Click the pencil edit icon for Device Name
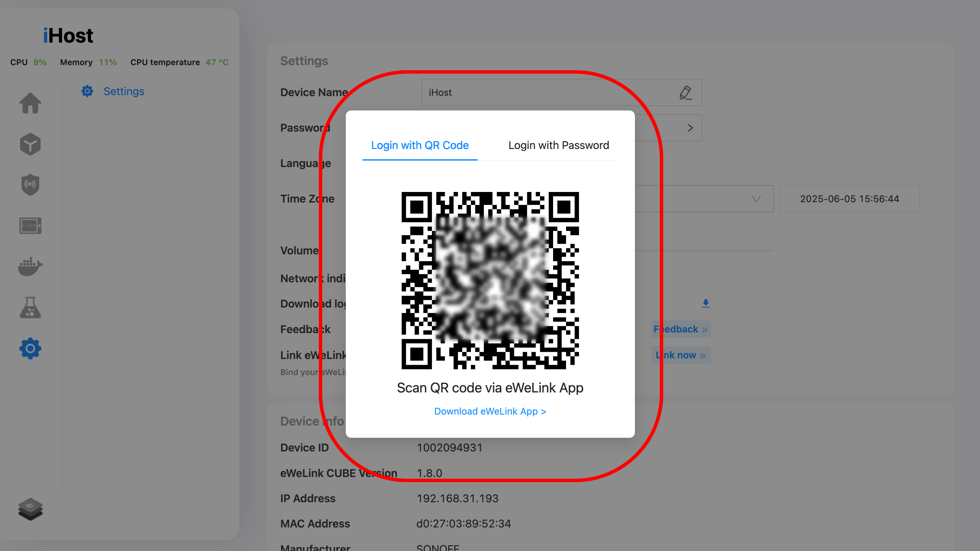 pyautogui.click(x=685, y=92)
